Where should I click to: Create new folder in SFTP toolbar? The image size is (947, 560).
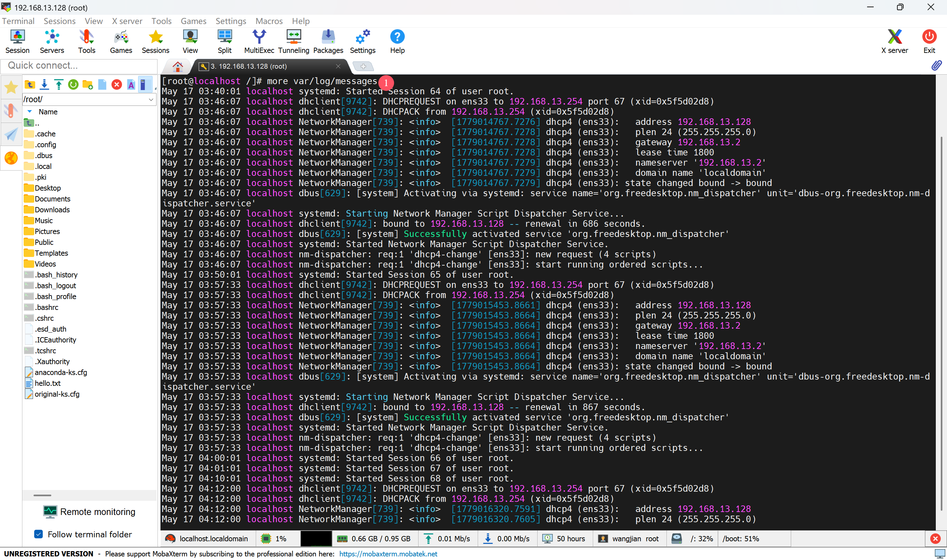[87, 84]
